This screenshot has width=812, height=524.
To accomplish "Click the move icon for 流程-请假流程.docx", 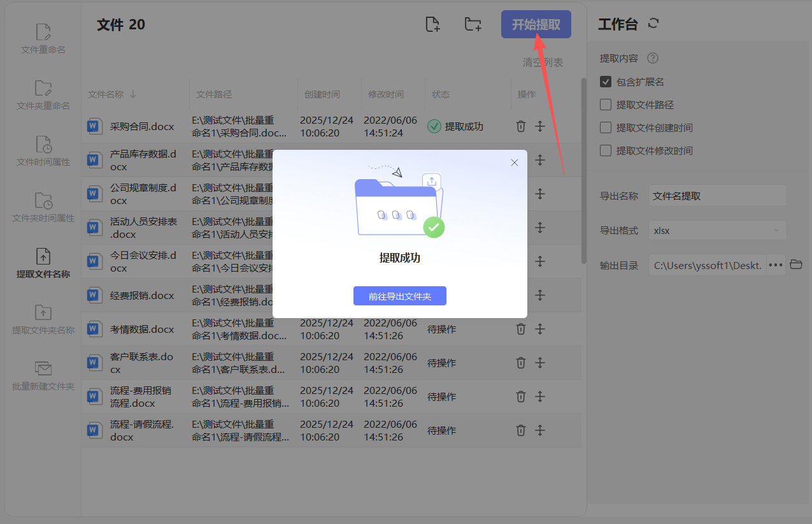I will [x=540, y=430].
